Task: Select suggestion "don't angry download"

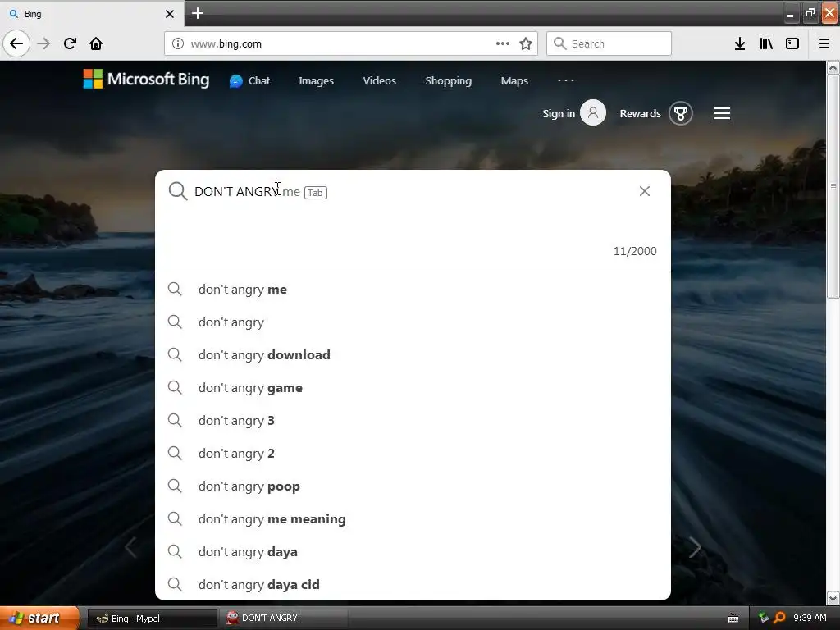Action: pos(413,354)
